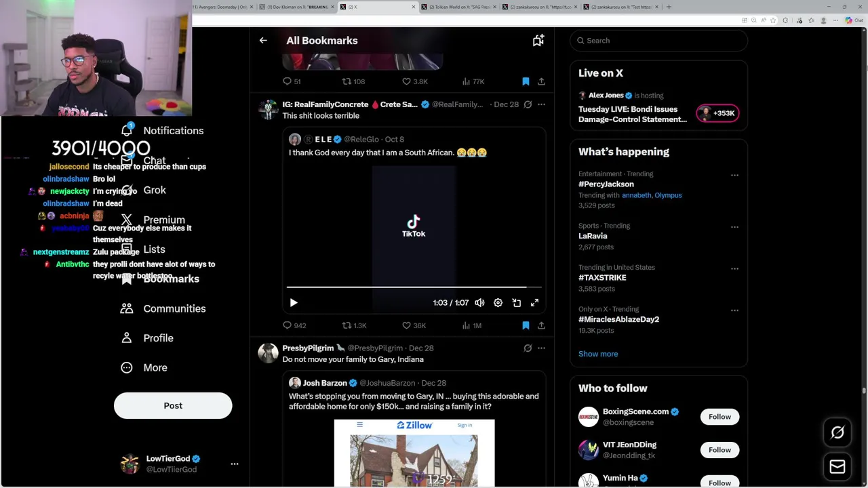Open Notifications in the sidebar
The width and height of the screenshot is (868, 488).
[162, 131]
